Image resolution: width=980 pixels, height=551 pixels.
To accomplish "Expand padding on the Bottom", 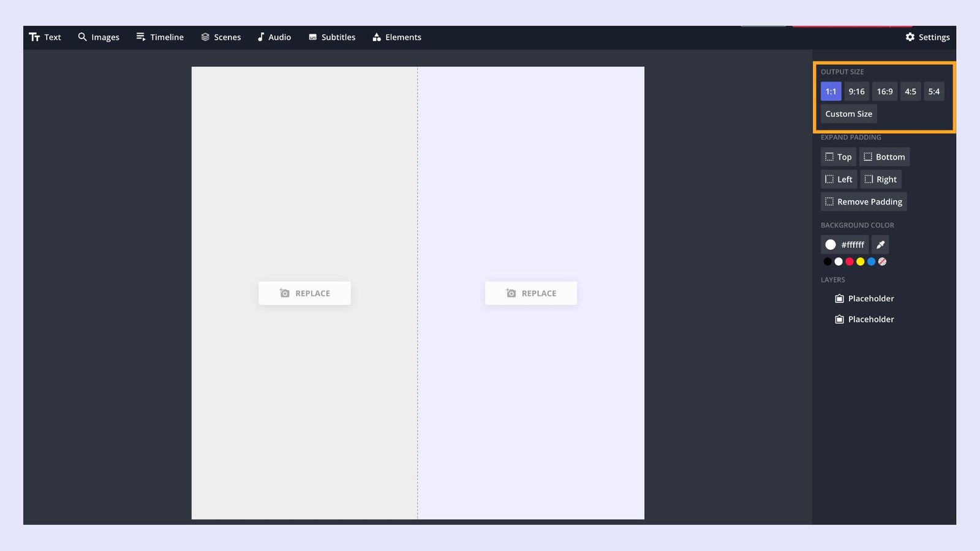I will pyautogui.click(x=884, y=157).
